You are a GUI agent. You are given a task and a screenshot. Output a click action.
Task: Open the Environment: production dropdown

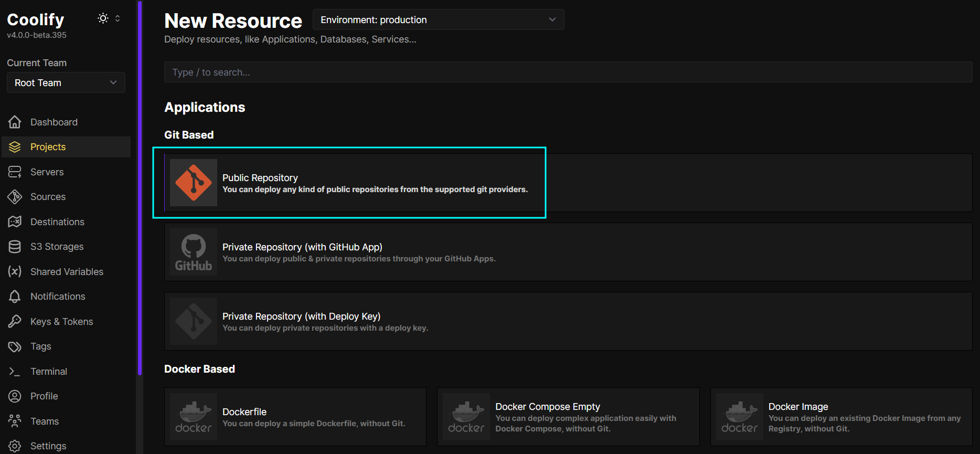coord(439,20)
